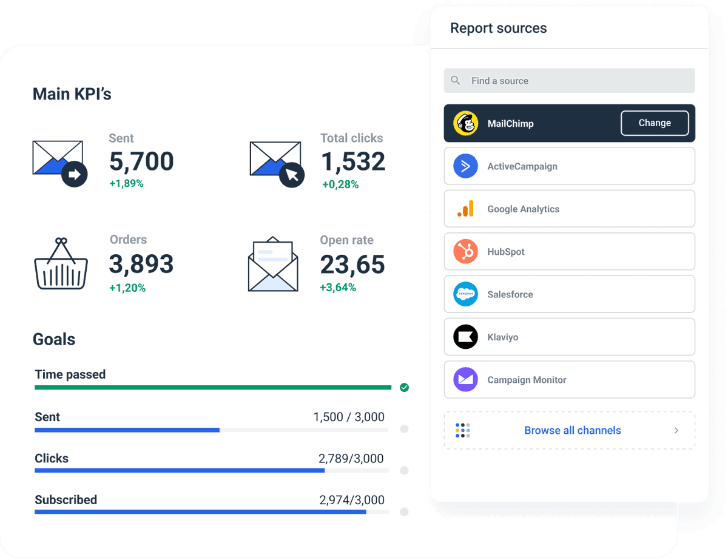Click the Open rate opened envelope icon
This screenshot has width=728, height=560.
(x=273, y=263)
